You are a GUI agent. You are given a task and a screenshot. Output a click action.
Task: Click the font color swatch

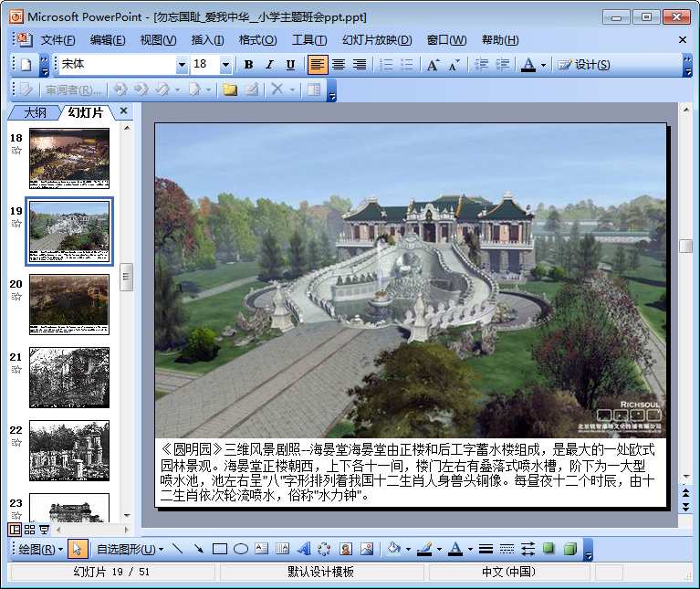tap(528, 65)
